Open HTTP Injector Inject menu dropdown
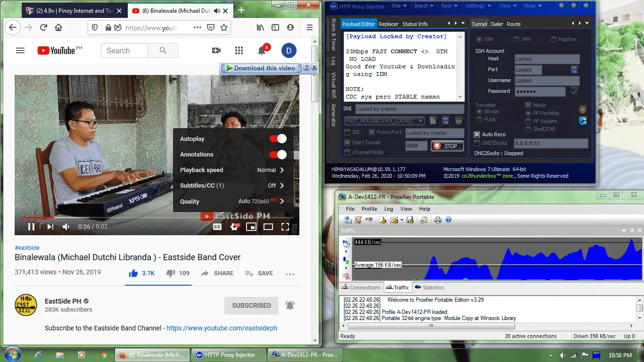The height and width of the screenshot is (362, 644). click(423, 6)
